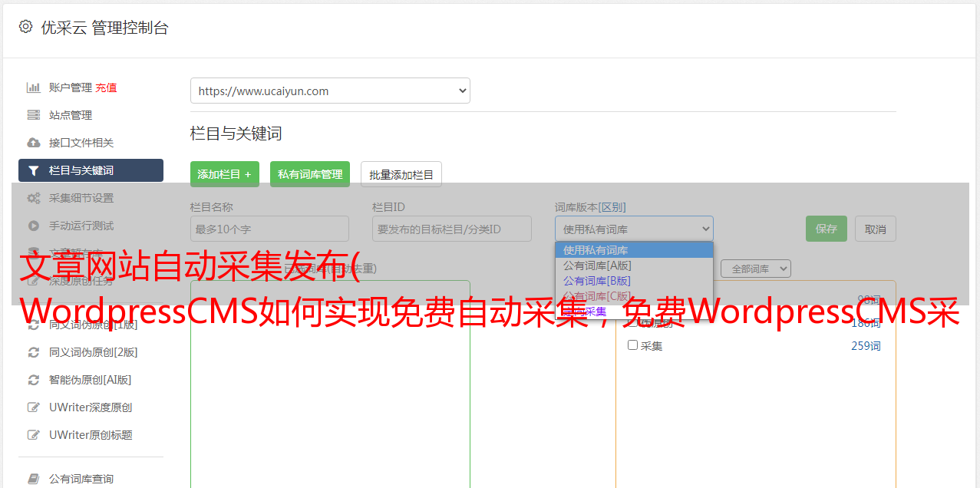Open 私有词库管理
The image size is (980, 488).
310,174
